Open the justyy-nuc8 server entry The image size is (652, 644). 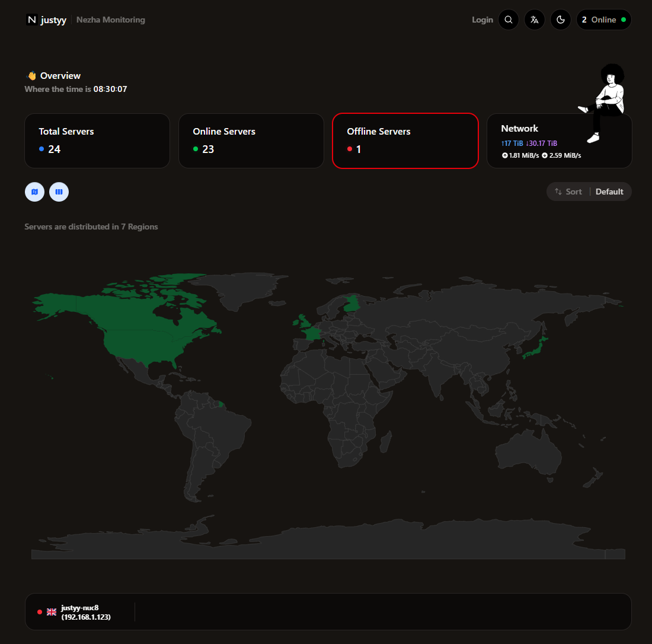pyautogui.click(x=328, y=611)
